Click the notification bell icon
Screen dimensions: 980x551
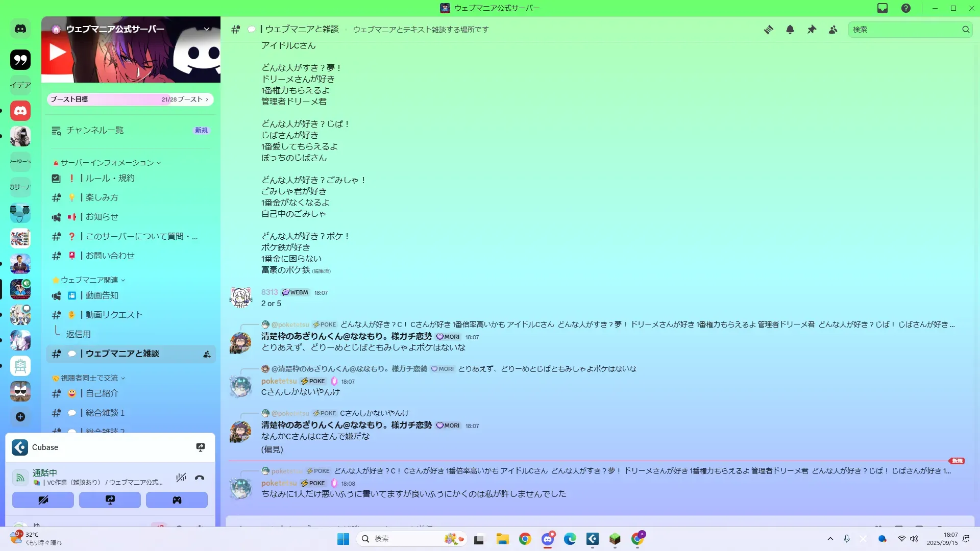(x=790, y=30)
